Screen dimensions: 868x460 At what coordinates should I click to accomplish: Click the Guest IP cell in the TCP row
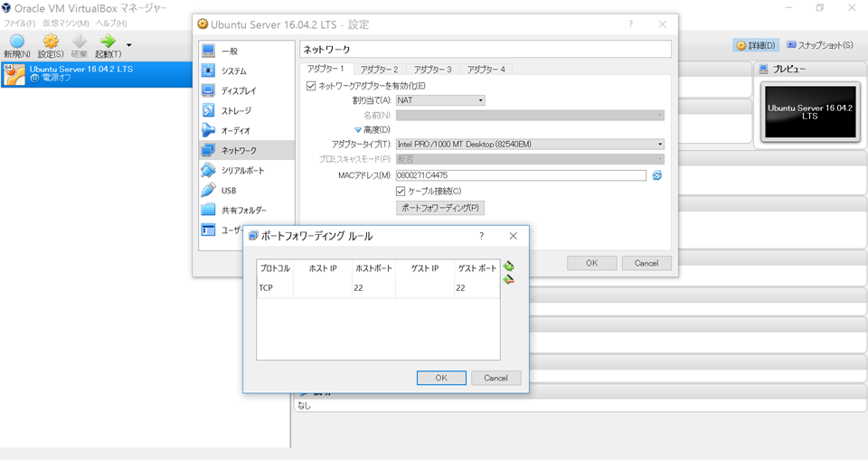click(425, 288)
